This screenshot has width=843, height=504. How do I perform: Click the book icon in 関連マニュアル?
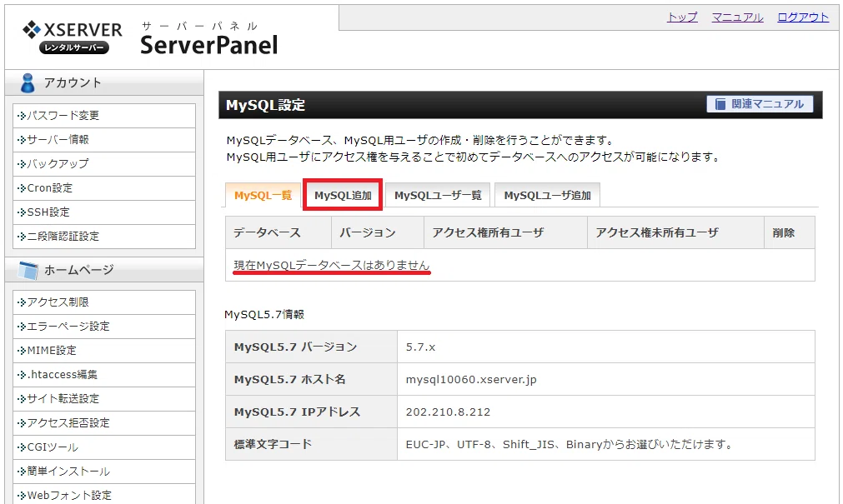pyautogui.click(x=720, y=103)
